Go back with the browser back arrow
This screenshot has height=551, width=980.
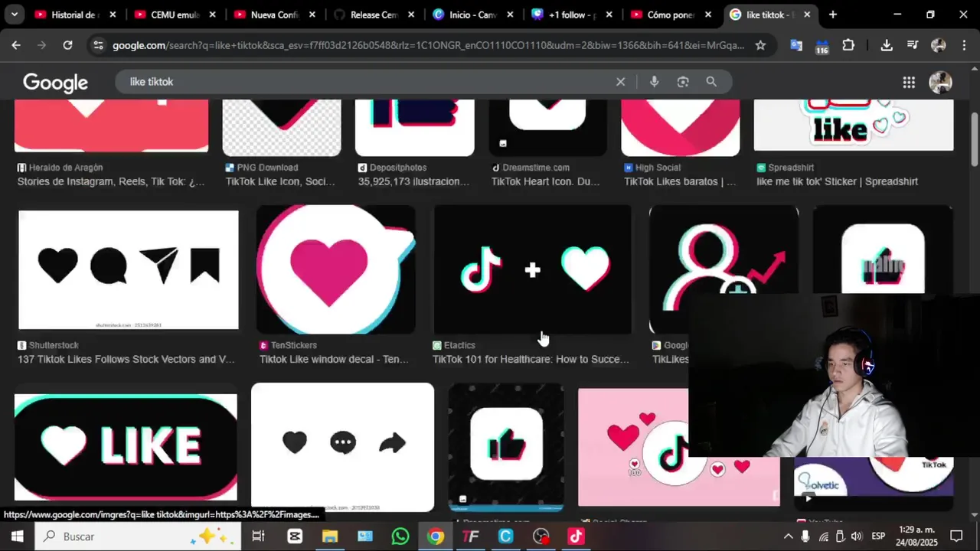click(x=16, y=45)
